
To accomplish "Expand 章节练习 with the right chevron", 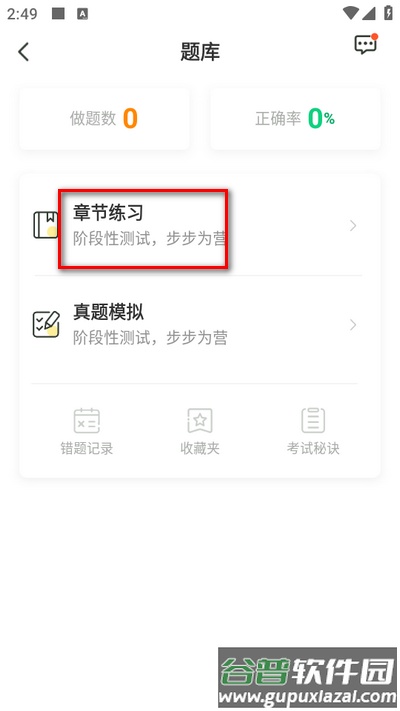I will (x=353, y=225).
